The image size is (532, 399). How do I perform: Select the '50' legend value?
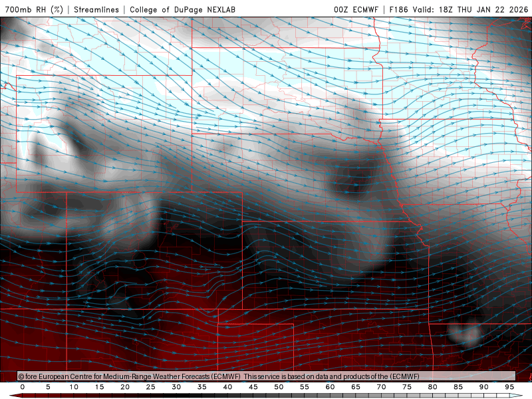(x=279, y=387)
